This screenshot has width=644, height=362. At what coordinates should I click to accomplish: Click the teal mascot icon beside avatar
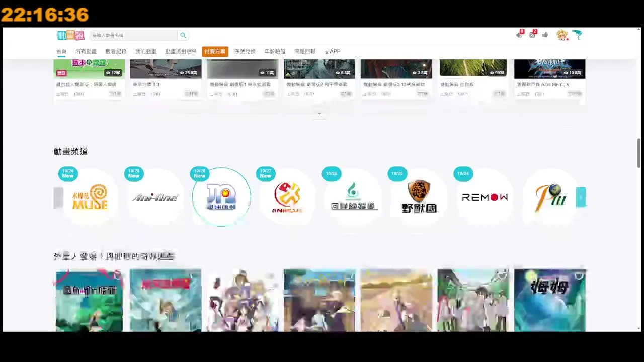pos(577,35)
